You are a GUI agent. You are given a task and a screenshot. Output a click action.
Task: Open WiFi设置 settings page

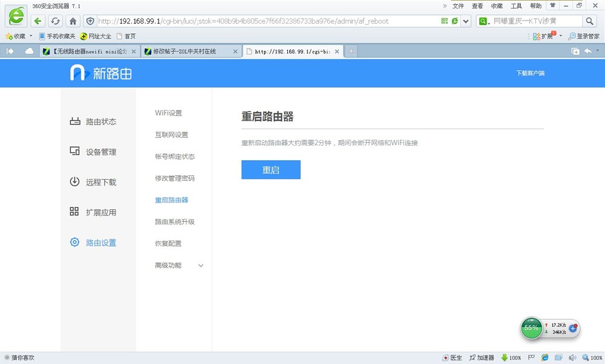tap(168, 113)
